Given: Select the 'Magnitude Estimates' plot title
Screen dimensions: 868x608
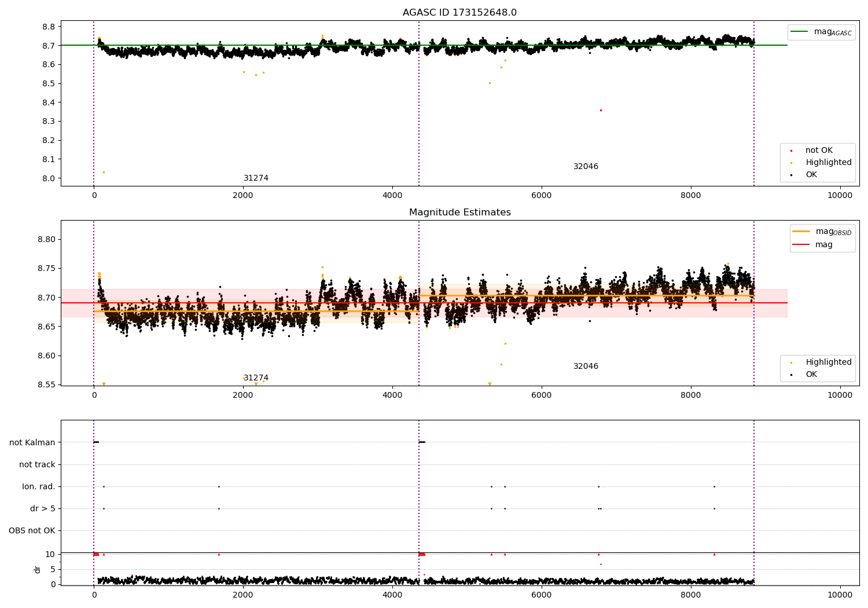Looking at the screenshot, I should point(460,213).
